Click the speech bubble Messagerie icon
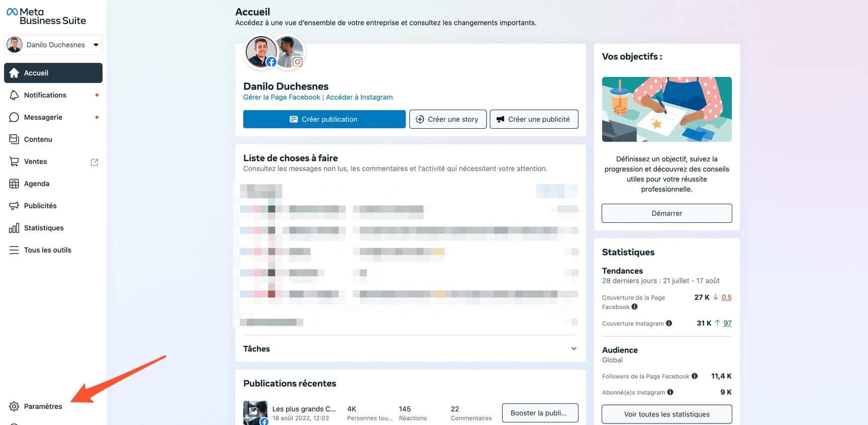This screenshot has width=868, height=425. [14, 117]
